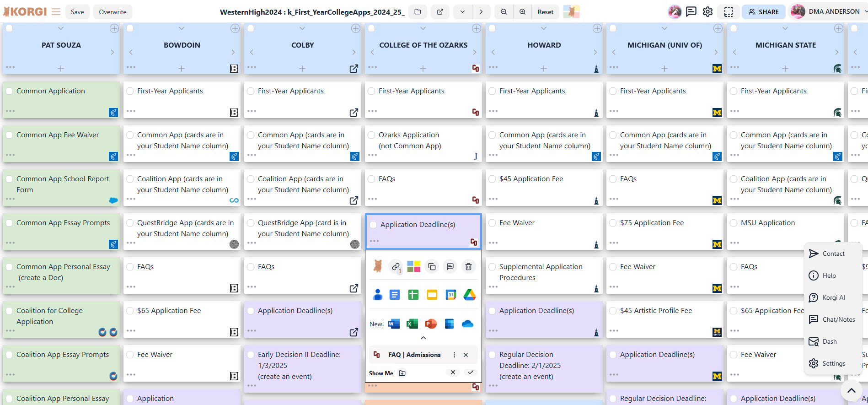Click the Overwrite button
Screen dimensions: 868x405
click(113, 12)
